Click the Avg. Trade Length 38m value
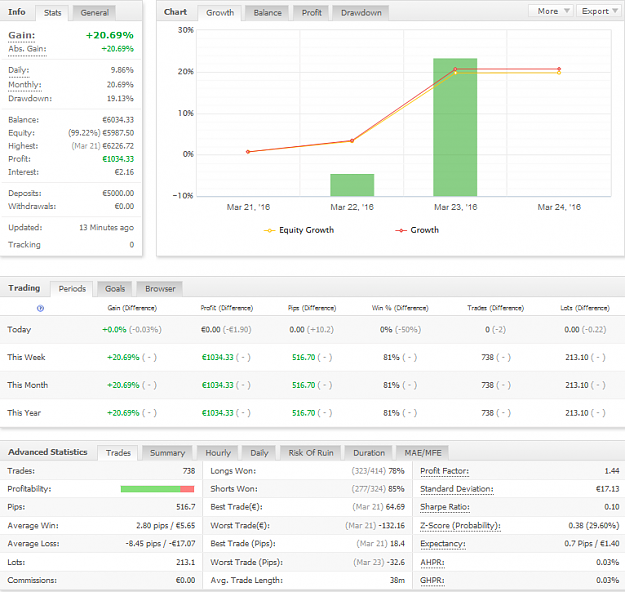 pyautogui.click(x=397, y=580)
